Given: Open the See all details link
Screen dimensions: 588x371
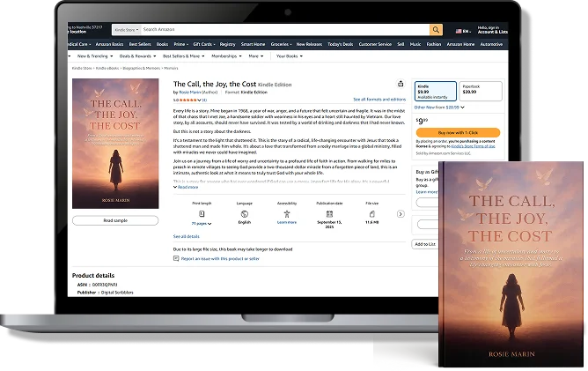Looking at the screenshot, I should [x=186, y=236].
